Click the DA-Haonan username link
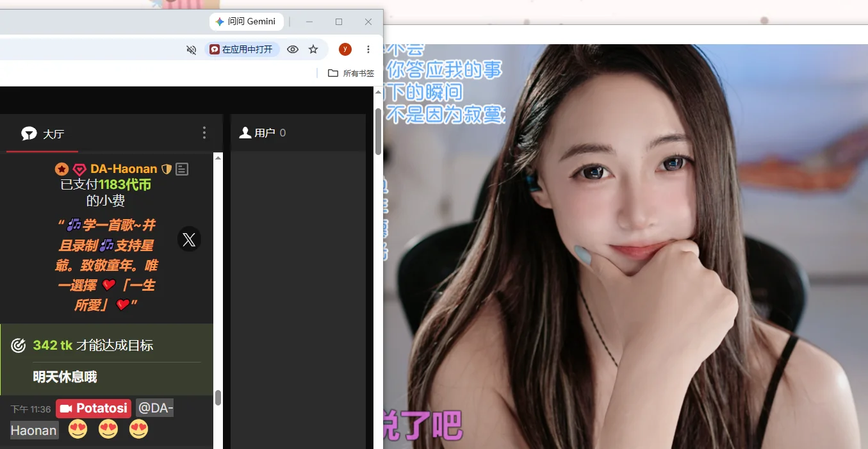The image size is (868, 449). click(x=124, y=169)
